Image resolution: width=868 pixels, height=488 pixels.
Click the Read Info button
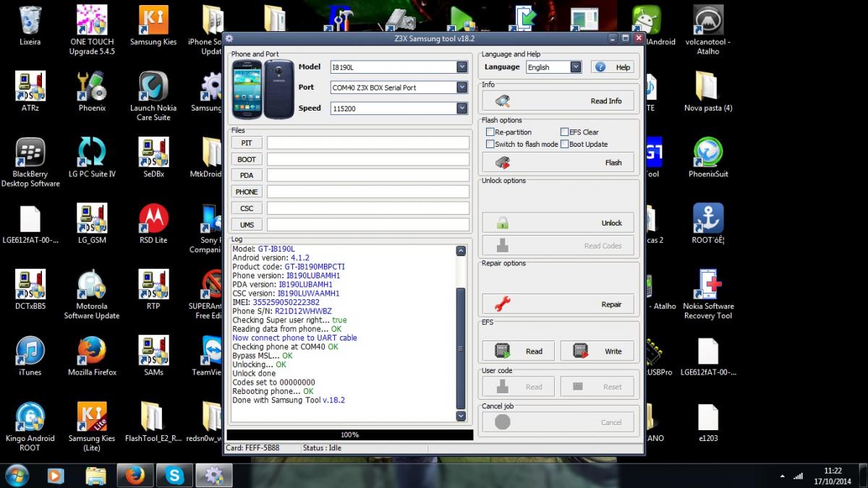[x=558, y=101]
